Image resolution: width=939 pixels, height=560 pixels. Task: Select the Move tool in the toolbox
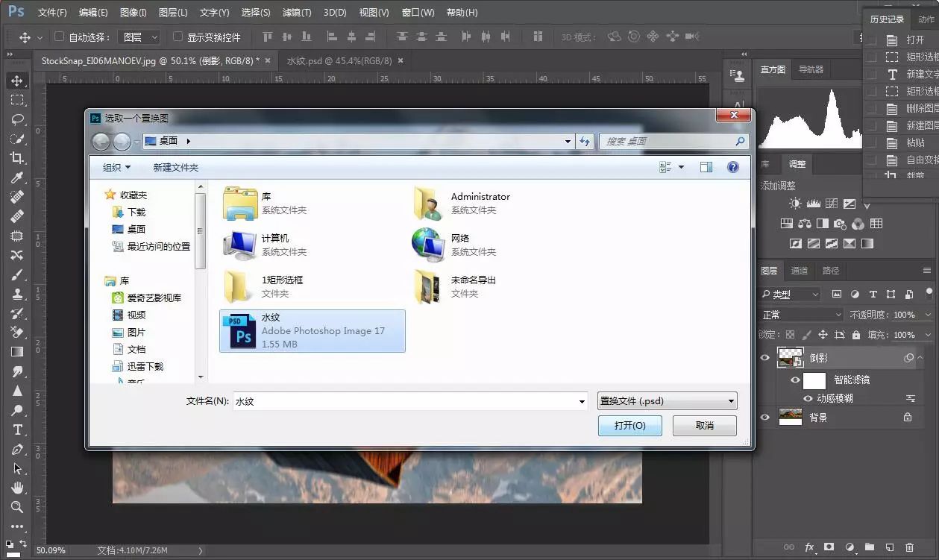point(16,81)
